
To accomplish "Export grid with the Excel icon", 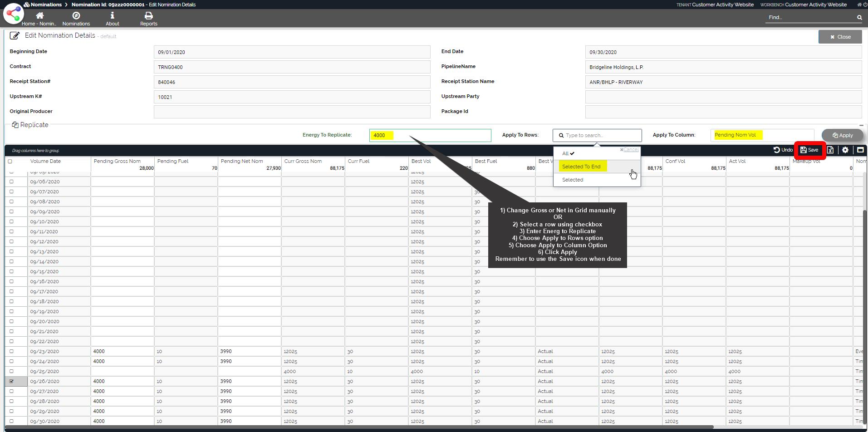I will pos(830,150).
